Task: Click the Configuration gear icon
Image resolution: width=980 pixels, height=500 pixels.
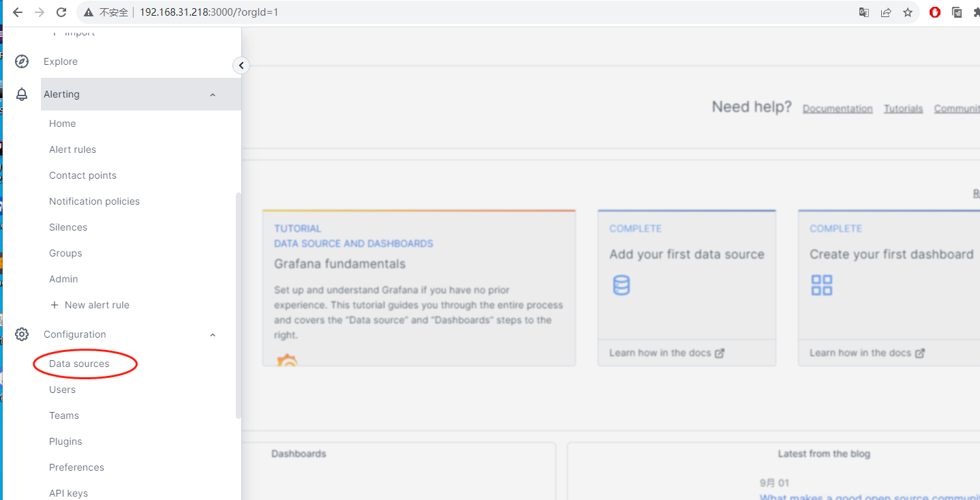Action: point(22,334)
